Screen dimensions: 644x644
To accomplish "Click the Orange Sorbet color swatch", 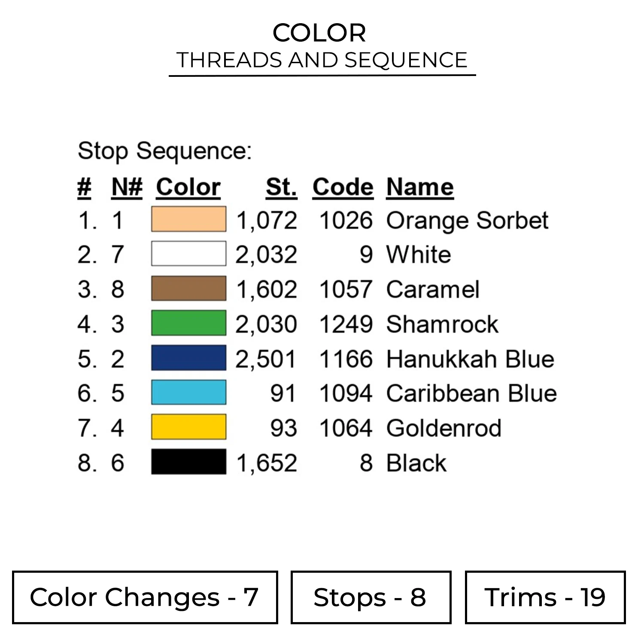I will (x=188, y=219).
